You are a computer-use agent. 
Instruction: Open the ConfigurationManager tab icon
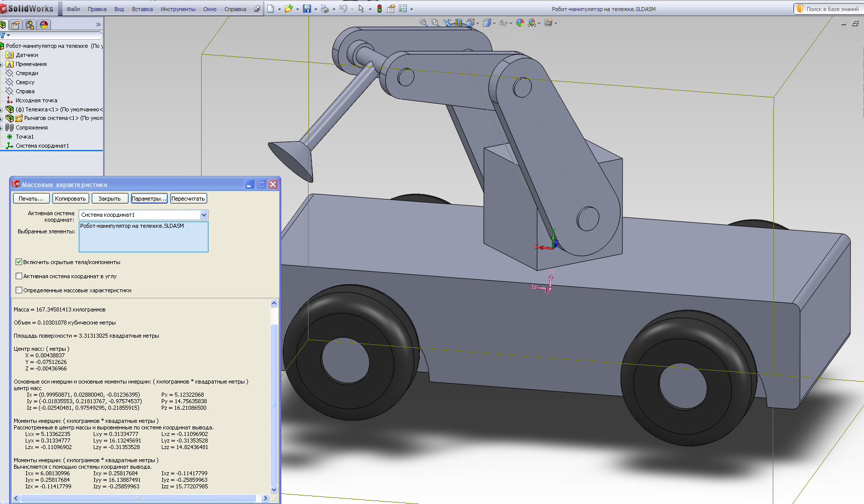click(30, 25)
